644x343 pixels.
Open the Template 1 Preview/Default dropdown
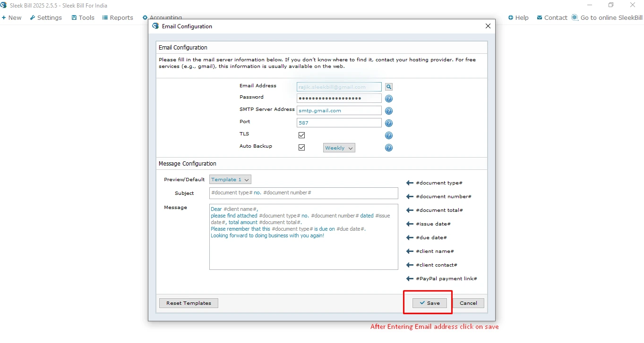tap(230, 180)
